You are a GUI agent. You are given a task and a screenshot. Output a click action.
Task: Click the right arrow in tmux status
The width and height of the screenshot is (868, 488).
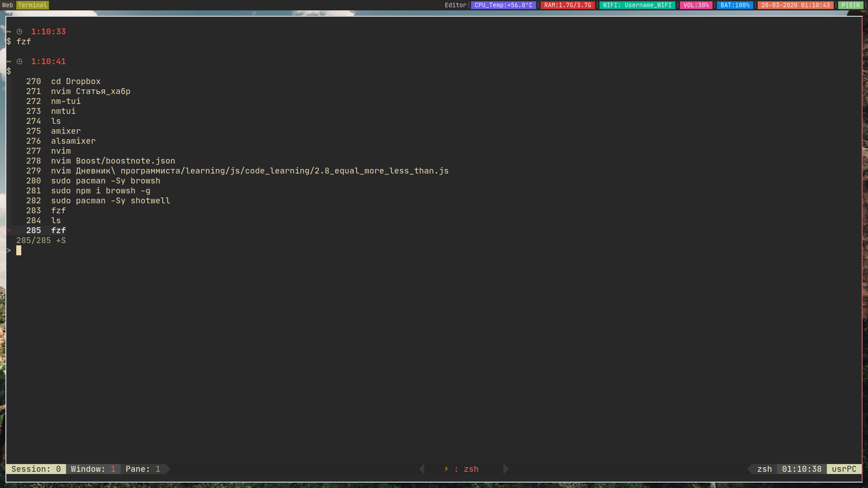505,469
